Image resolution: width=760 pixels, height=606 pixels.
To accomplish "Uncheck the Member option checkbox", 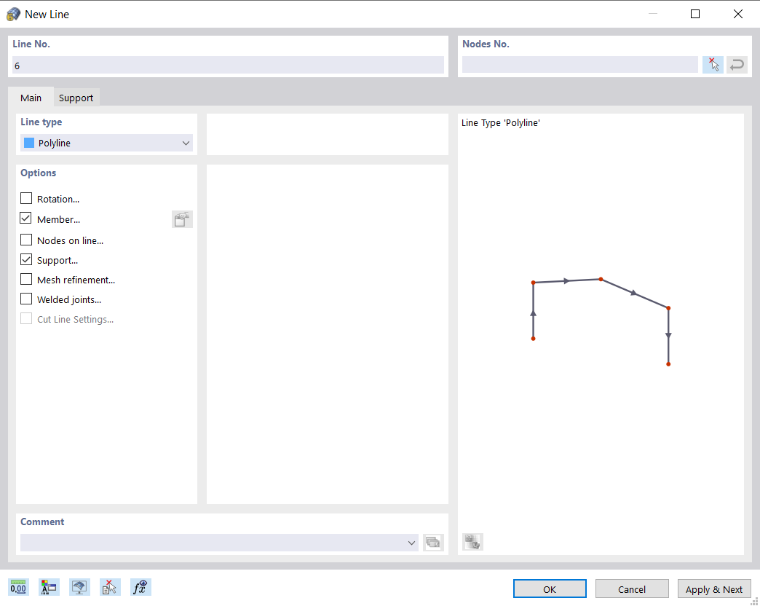I will point(26,219).
